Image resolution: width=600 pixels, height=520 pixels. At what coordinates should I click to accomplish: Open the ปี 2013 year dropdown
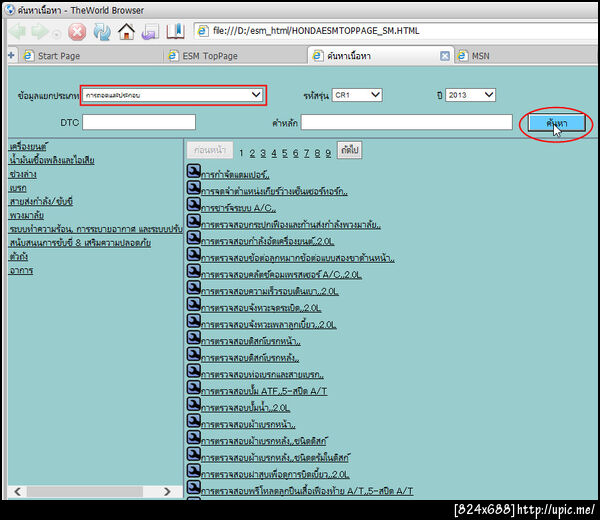pyautogui.click(x=470, y=95)
